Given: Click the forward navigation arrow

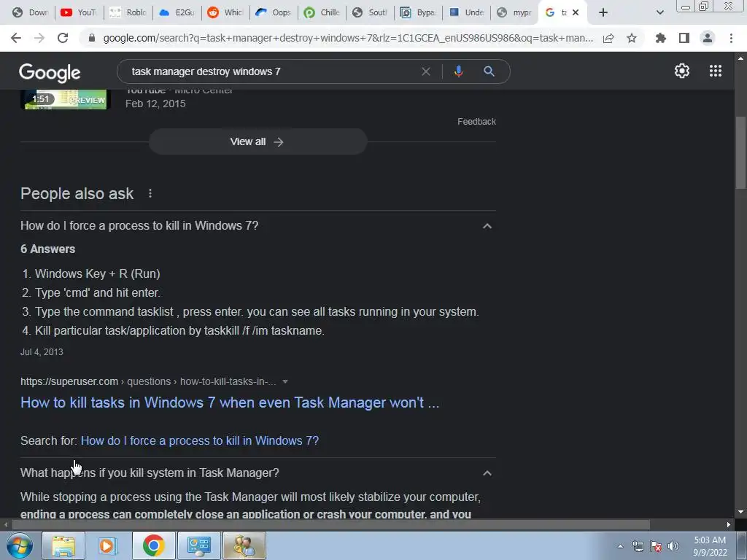Looking at the screenshot, I should 39,38.
